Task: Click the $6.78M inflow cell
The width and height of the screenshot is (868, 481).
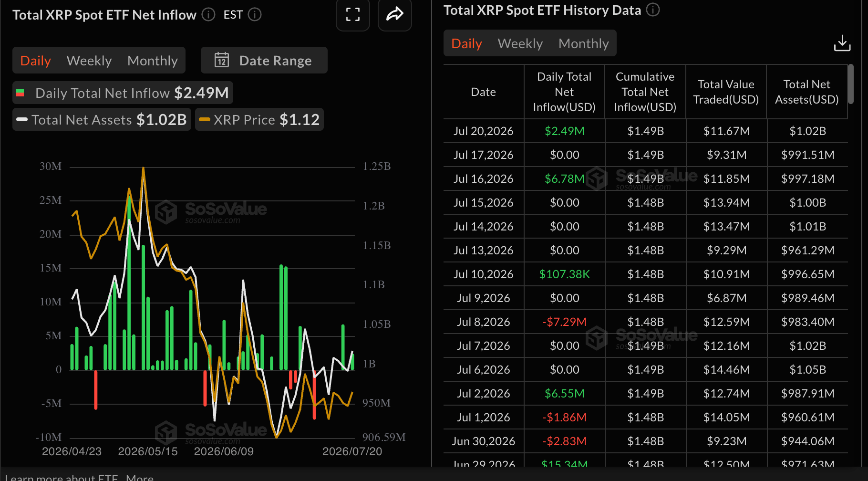Action: coord(565,178)
